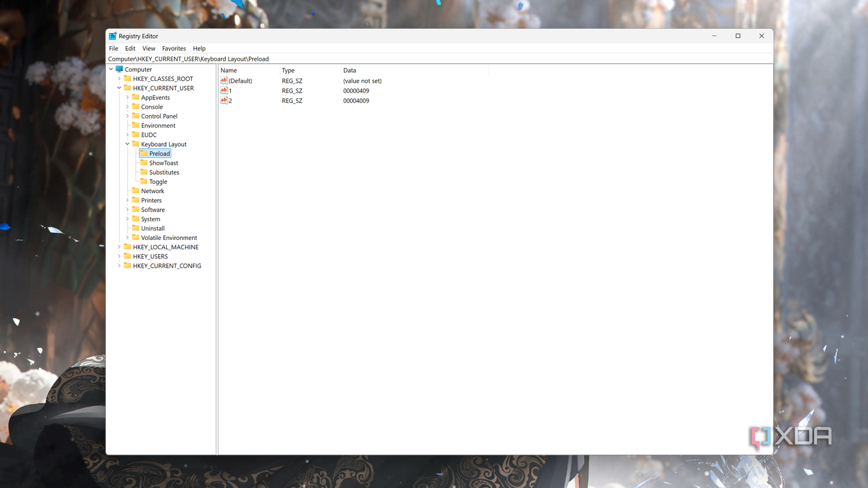Image resolution: width=868 pixels, height=488 pixels.
Task: Click the data value 00004009
Action: click(356, 101)
